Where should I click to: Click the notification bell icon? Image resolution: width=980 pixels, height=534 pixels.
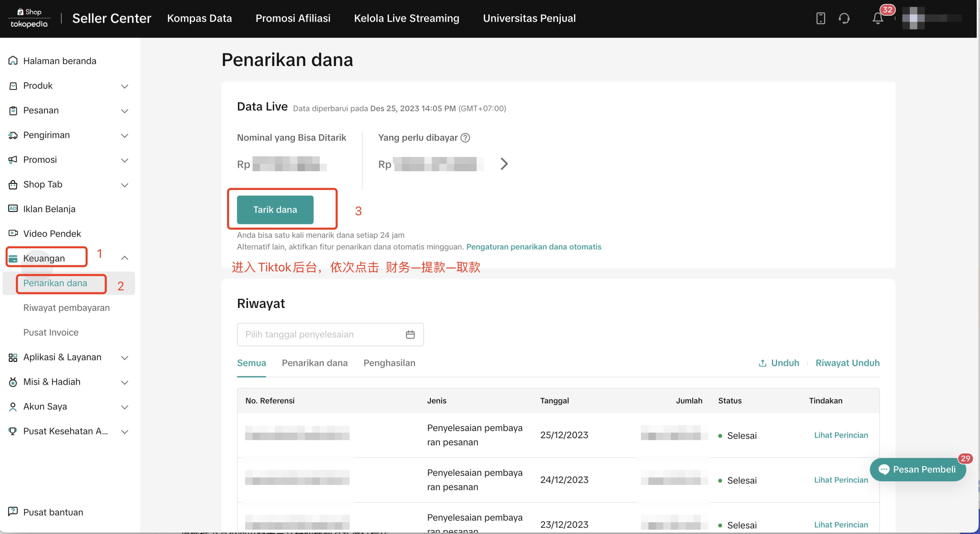point(877,18)
